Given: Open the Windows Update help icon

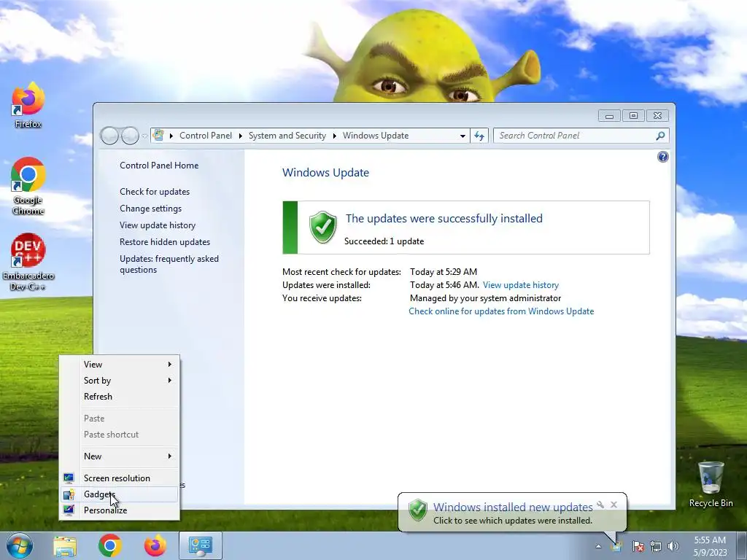Looking at the screenshot, I should point(662,157).
